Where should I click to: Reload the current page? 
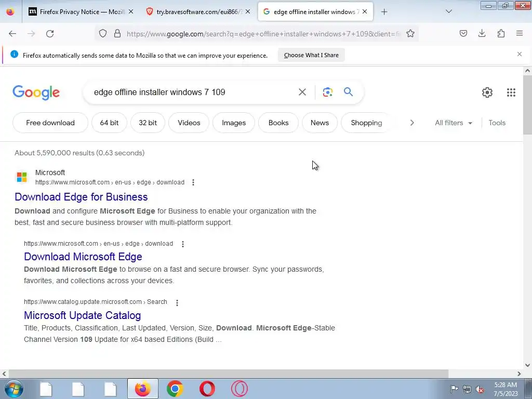coord(50,34)
